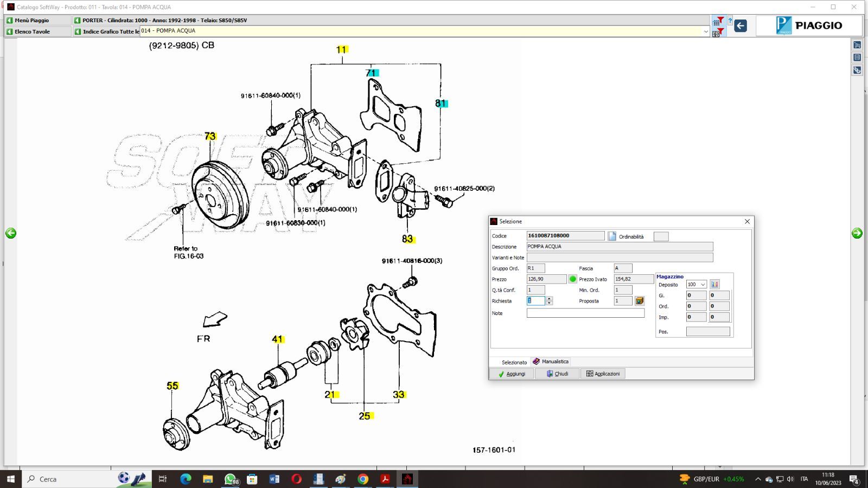868x488 pixels.
Task: Open the Menù Piaggio menu
Action: pos(31,20)
